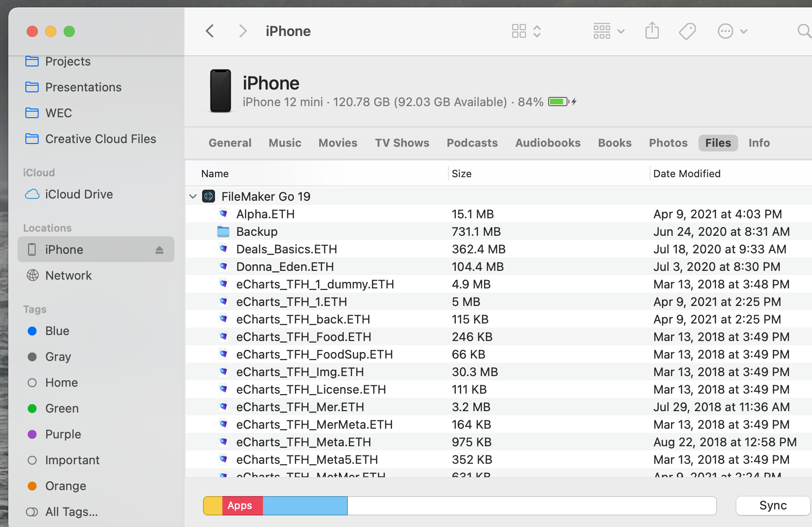Open the ellipsis action menu
Viewport: 812px width, 527px height.
(x=732, y=31)
